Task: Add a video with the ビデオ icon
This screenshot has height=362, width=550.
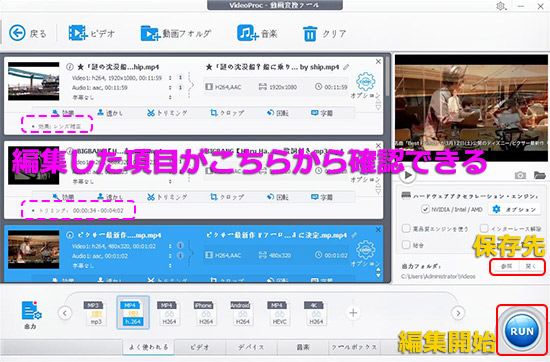Action: click(78, 33)
